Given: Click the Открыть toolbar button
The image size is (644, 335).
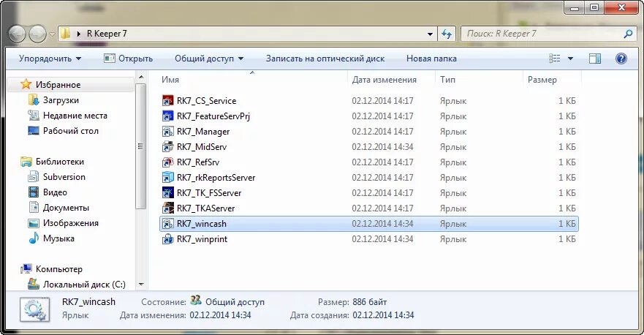Looking at the screenshot, I should (x=128, y=59).
